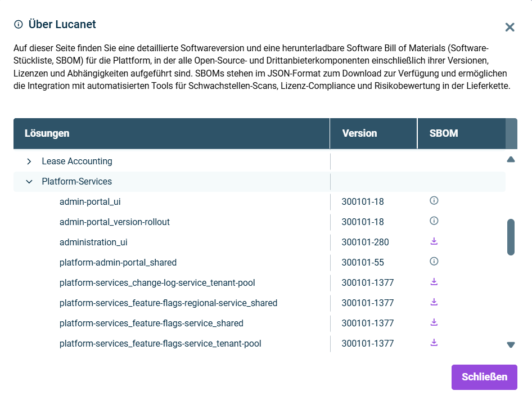Download SBOM for feature-flags-regional-service_shared
This screenshot has height=404, width=532.
point(434,302)
